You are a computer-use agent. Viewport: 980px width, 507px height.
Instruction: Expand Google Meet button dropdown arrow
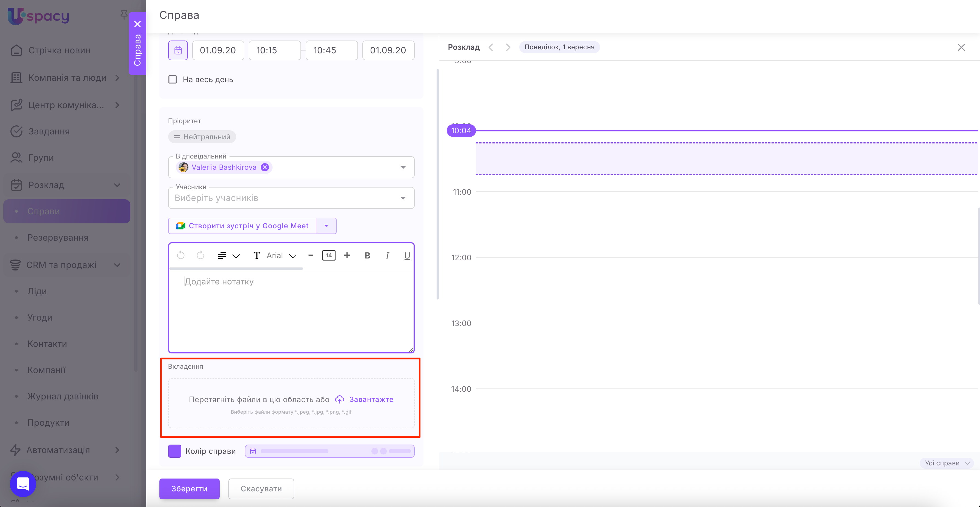(326, 226)
